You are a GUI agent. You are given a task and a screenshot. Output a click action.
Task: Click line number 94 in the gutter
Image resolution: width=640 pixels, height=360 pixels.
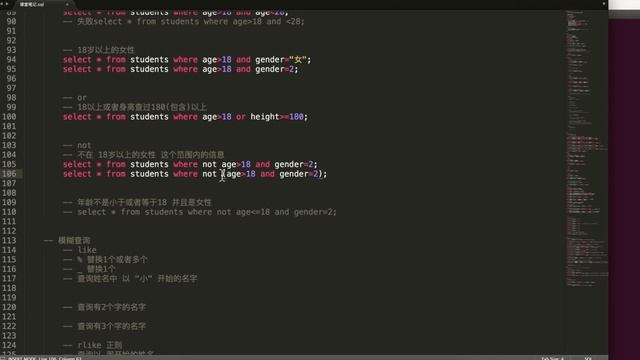click(11, 60)
